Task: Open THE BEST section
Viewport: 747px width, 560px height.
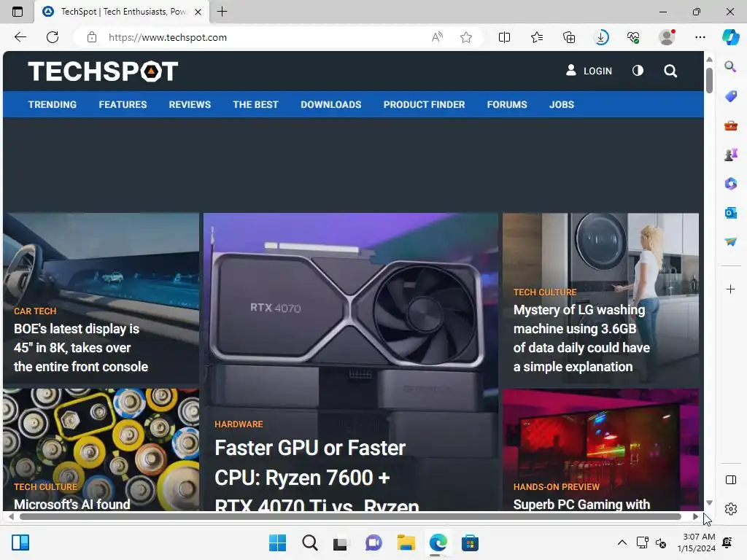Action: pyautogui.click(x=255, y=104)
